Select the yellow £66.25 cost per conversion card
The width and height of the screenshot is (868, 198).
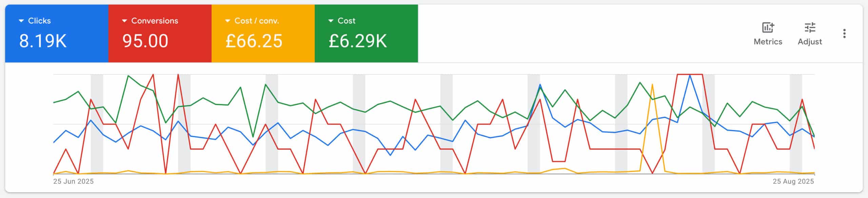pyautogui.click(x=263, y=34)
